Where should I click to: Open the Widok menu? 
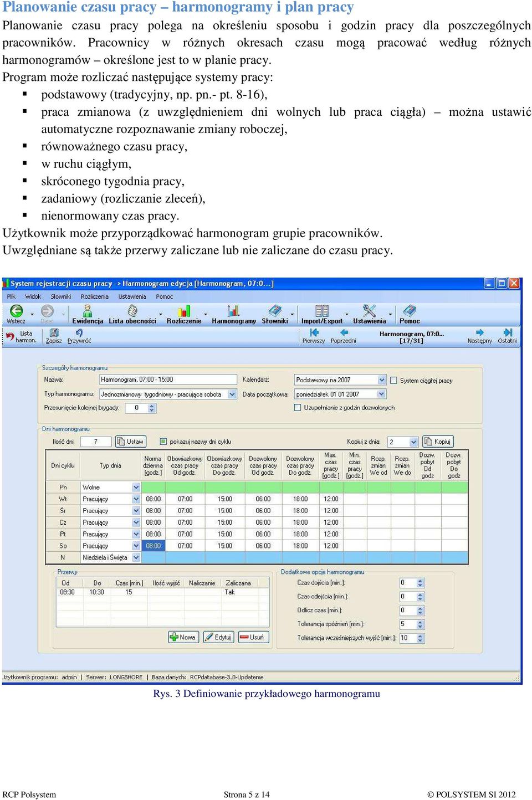click(x=33, y=297)
